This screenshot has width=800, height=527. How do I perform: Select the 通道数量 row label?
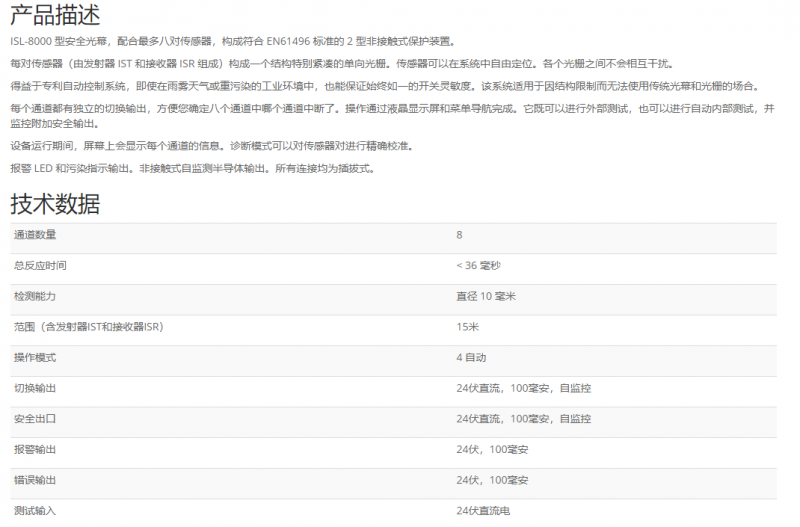coord(35,235)
